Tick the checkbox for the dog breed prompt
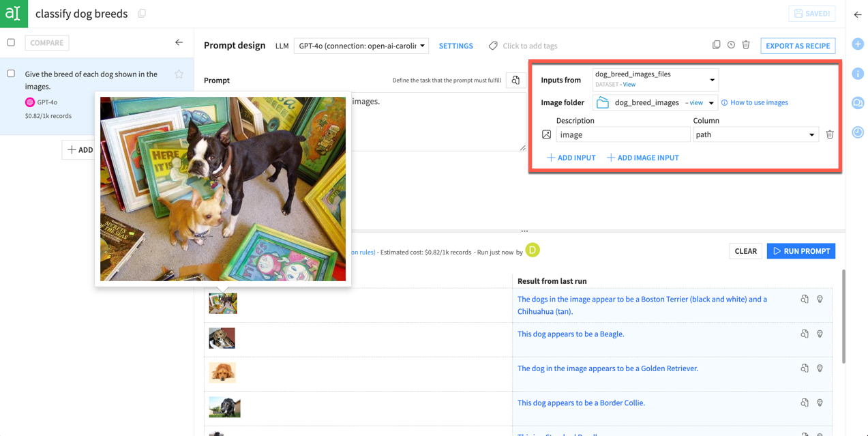 click(11, 74)
